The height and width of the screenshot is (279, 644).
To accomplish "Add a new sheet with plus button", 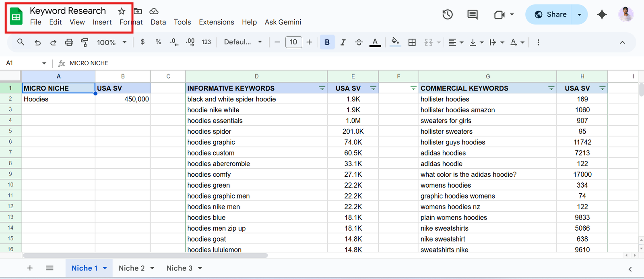I will pos(30,268).
